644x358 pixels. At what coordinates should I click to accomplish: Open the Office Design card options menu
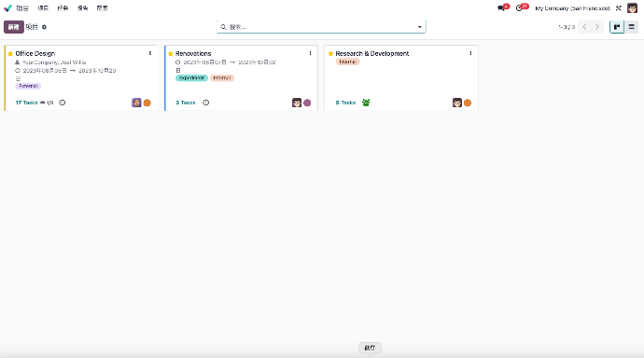[x=150, y=53]
